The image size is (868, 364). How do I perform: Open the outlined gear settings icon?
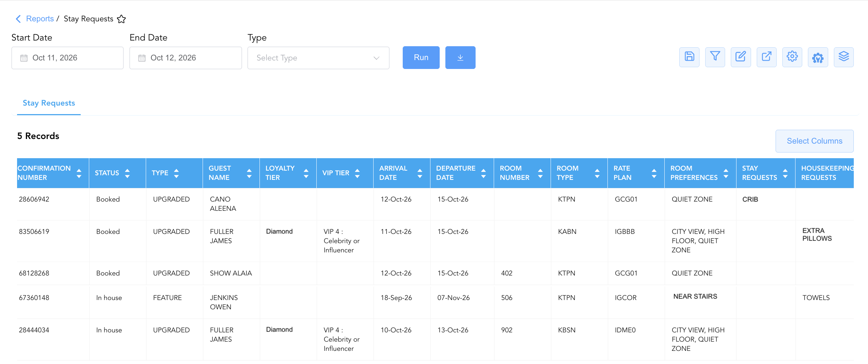pyautogui.click(x=792, y=57)
